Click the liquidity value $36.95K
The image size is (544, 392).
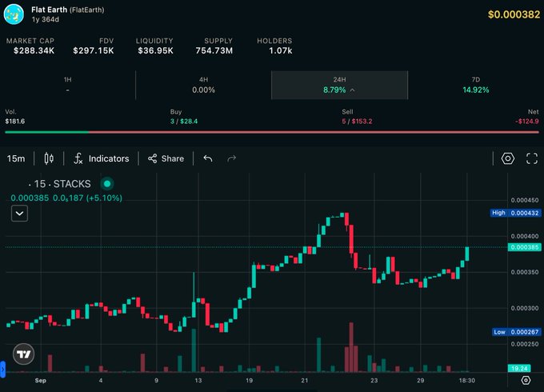click(x=155, y=50)
